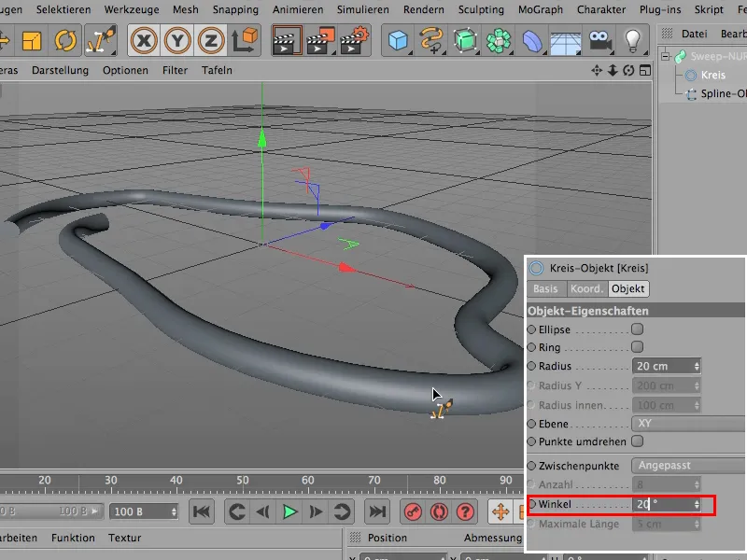
Task: Add a light object
Action: [633, 40]
